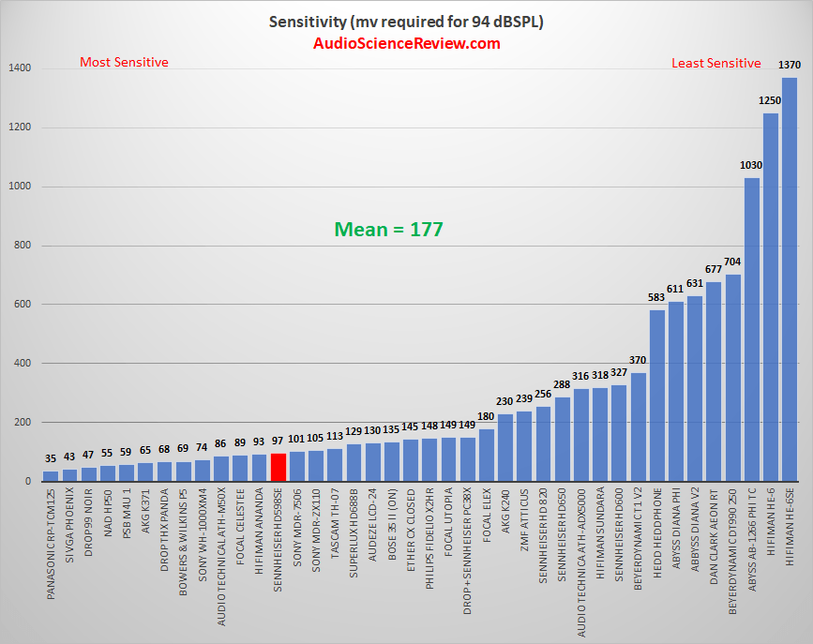Click the "AUDIO TECHNICA ATH-M50X" axis label
813x644 pixels.
coord(222,557)
